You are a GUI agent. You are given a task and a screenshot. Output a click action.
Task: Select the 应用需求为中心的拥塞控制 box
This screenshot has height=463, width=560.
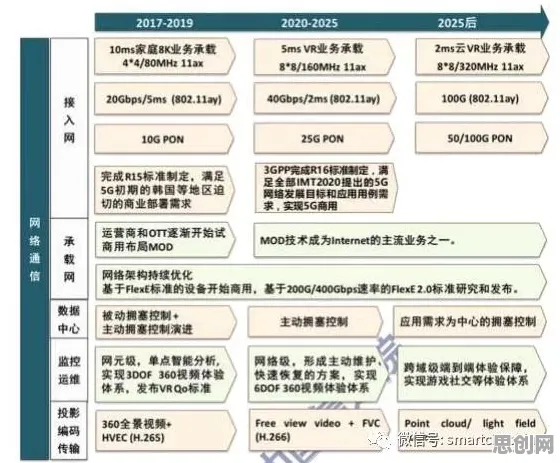click(470, 321)
